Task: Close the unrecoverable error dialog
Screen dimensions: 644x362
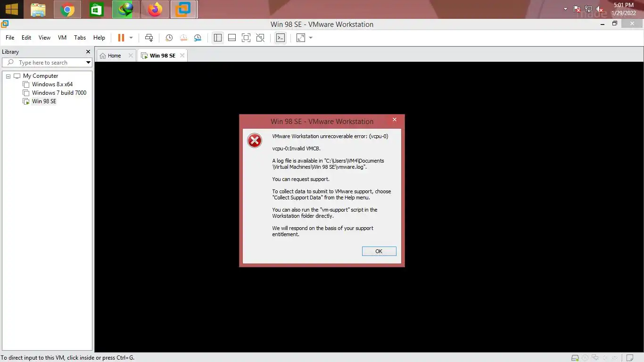Action: coord(395,120)
